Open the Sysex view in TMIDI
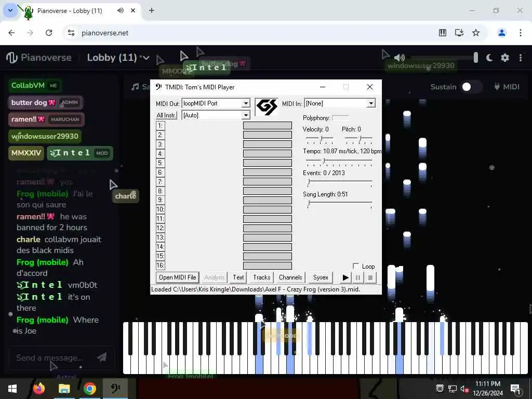The width and height of the screenshot is (532, 399). point(321,277)
